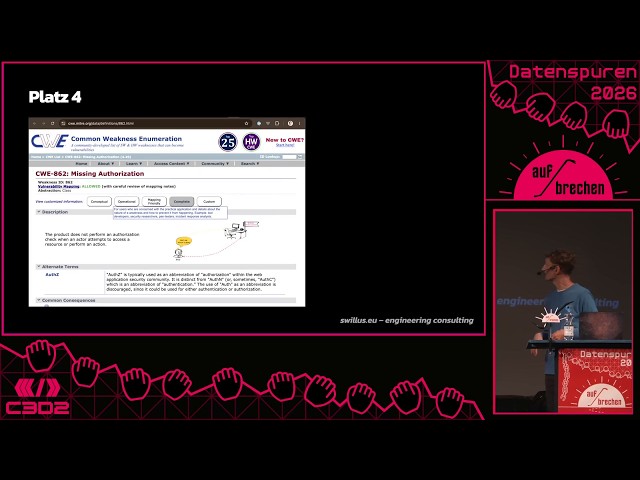Follow the 'Start here!' link
This screenshot has height=480, width=640.
(x=285, y=145)
